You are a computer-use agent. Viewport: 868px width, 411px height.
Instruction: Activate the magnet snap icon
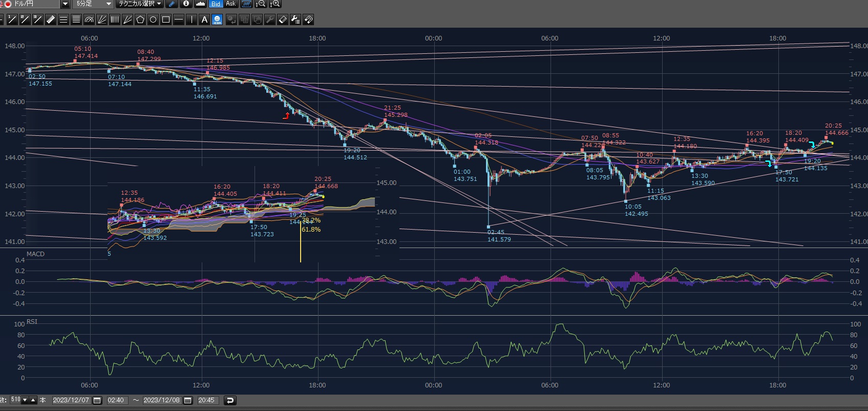(x=308, y=20)
